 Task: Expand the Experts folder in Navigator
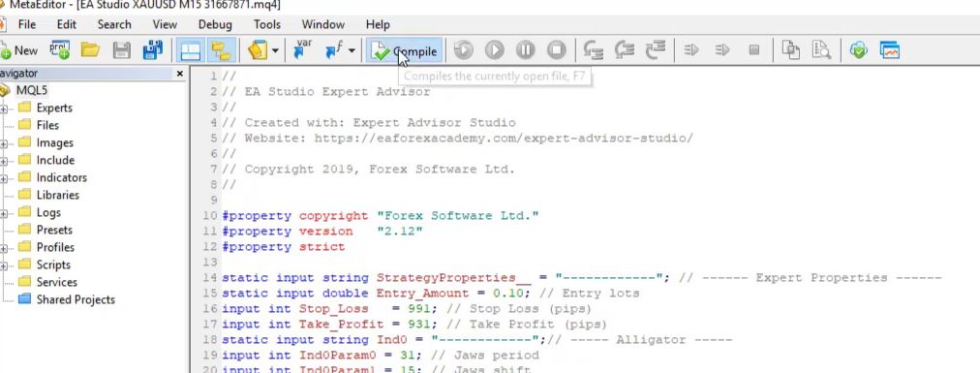(x=4, y=109)
